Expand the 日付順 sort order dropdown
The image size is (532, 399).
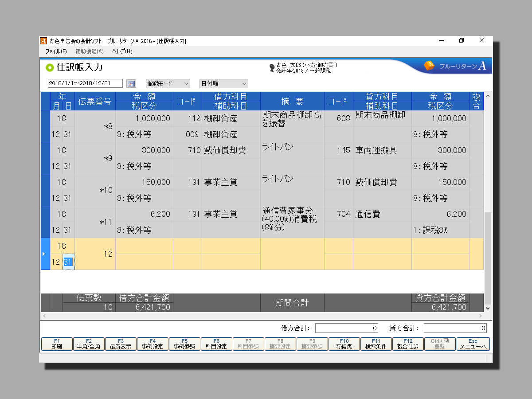pyautogui.click(x=223, y=83)
